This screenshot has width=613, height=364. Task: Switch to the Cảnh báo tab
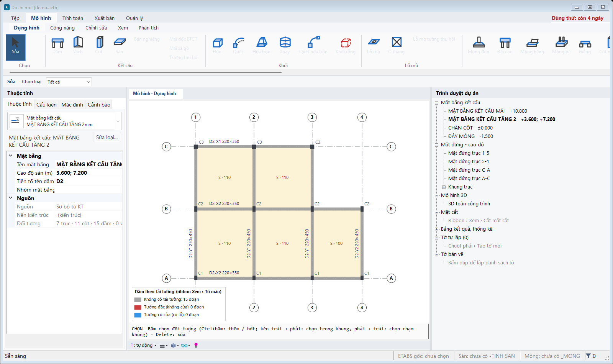(99, 105)
